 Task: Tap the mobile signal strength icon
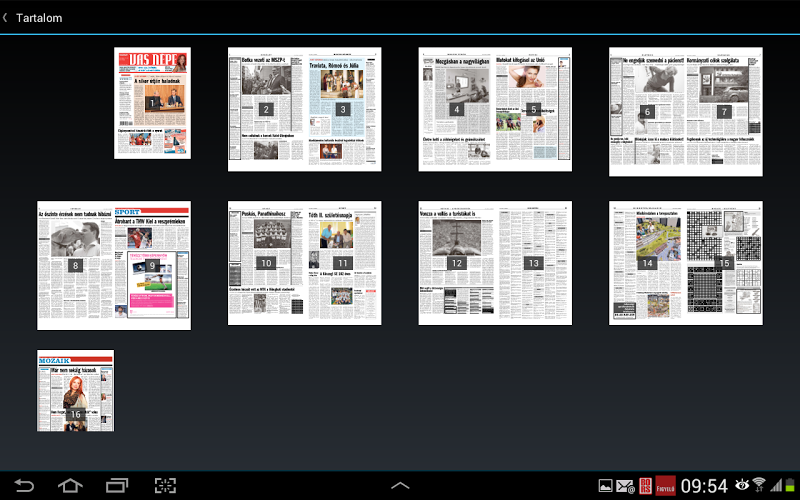point(777,485)
